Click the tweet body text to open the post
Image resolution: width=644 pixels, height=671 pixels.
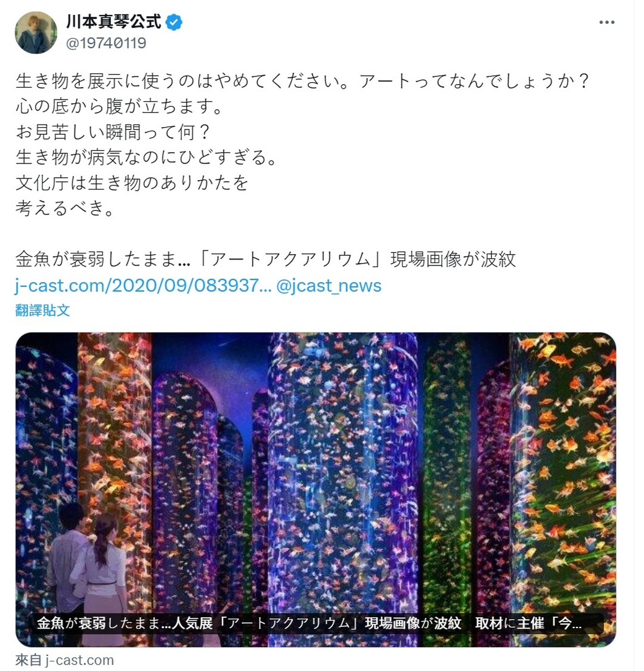pyautogui.click(x=302, y=144)
